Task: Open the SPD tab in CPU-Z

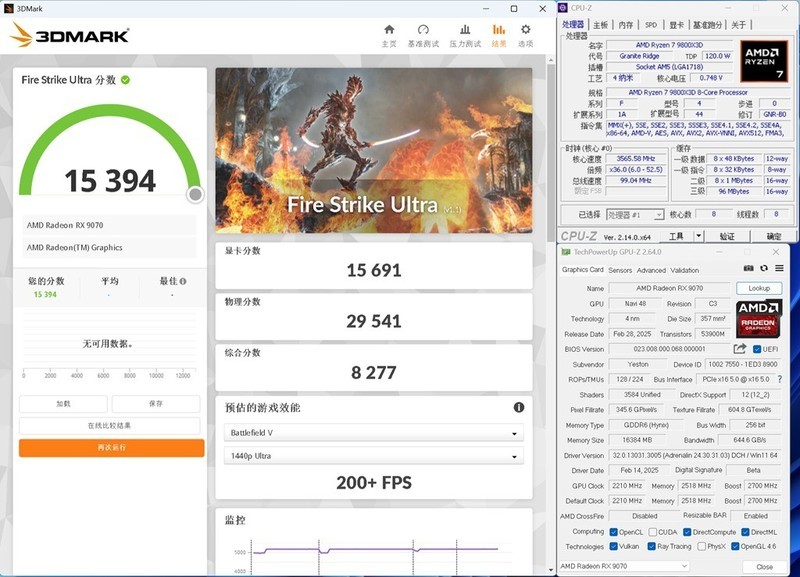Action: pyautogui.click(x=650, y=24)
